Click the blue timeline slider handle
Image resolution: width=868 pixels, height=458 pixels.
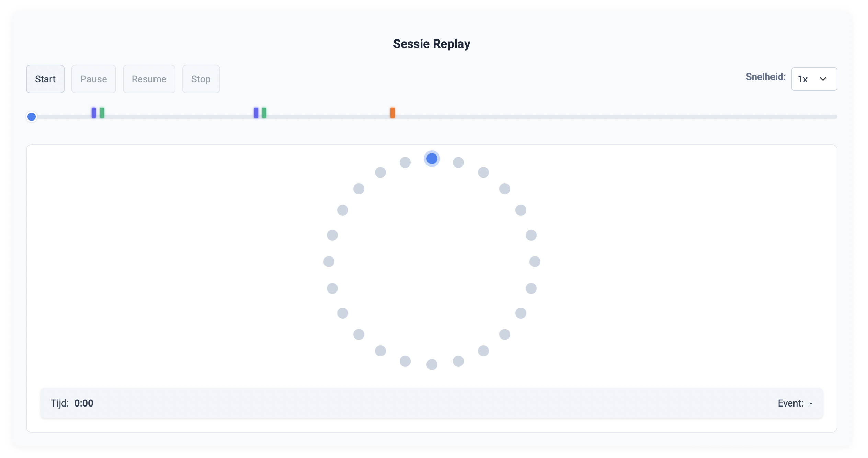pos(32,117)
